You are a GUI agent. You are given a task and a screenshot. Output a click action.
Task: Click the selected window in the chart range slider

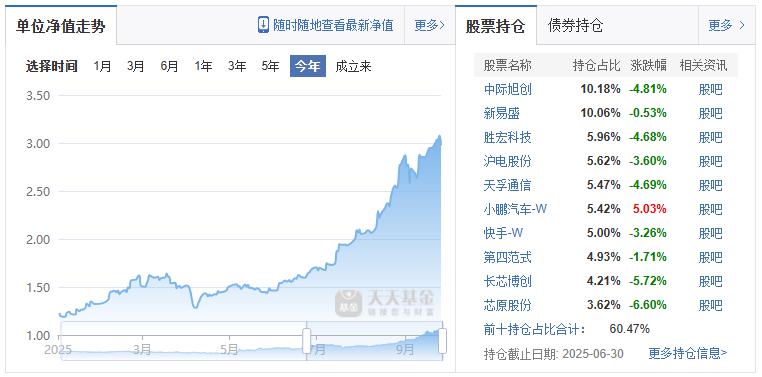click(x=375, y=341)
